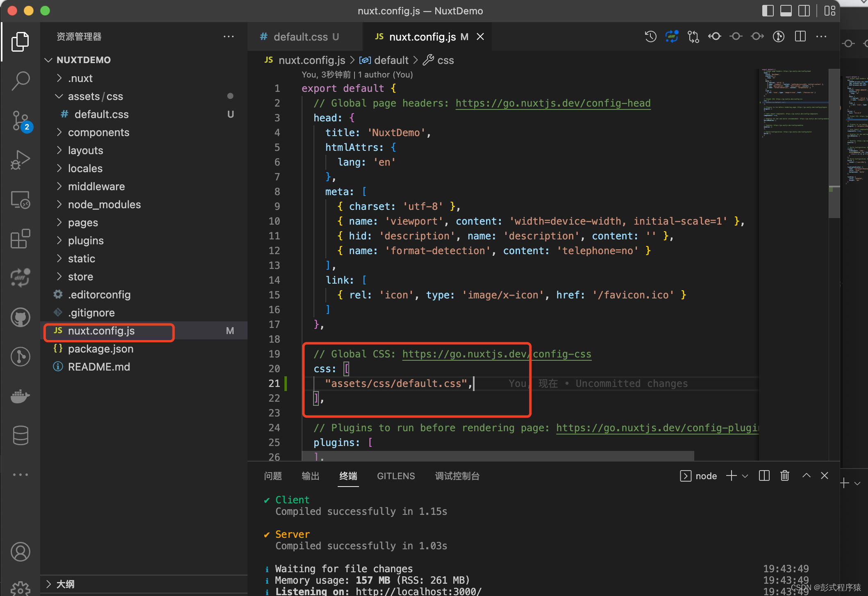Click the diff sync icon in editor toolbar

pos(672,37)
